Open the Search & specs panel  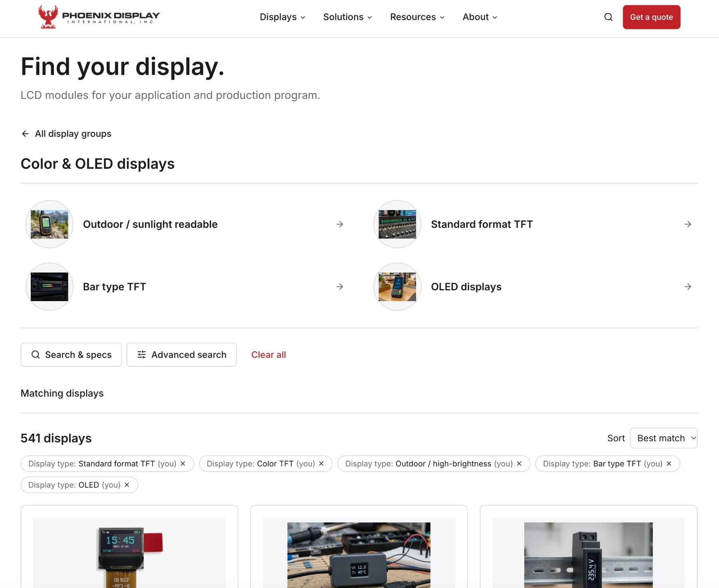coord(71,355)
